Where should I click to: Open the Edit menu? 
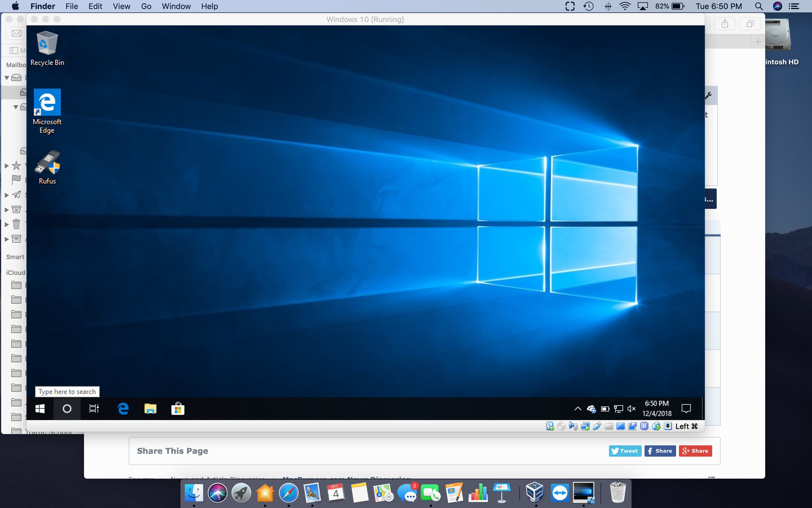point(95,6)
